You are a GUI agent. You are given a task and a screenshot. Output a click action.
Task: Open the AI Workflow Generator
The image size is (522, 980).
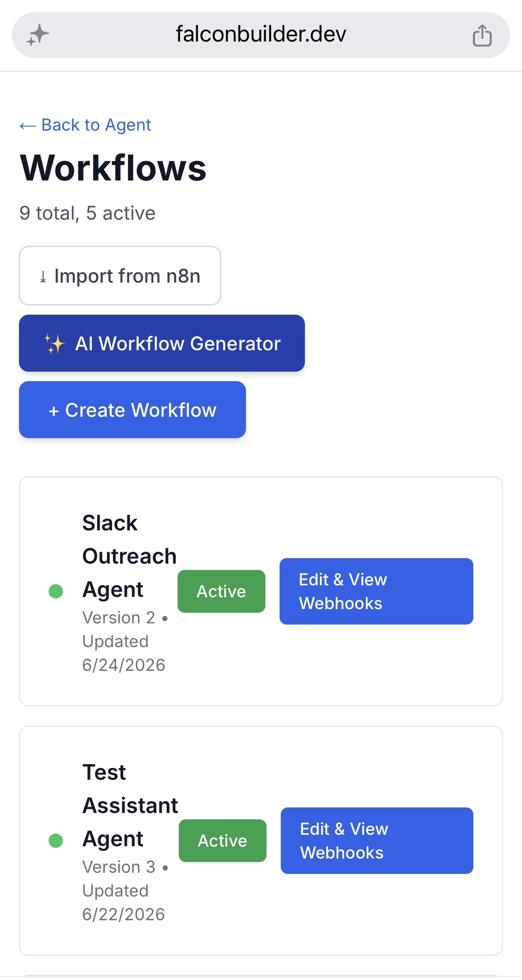tap(162, 343)
